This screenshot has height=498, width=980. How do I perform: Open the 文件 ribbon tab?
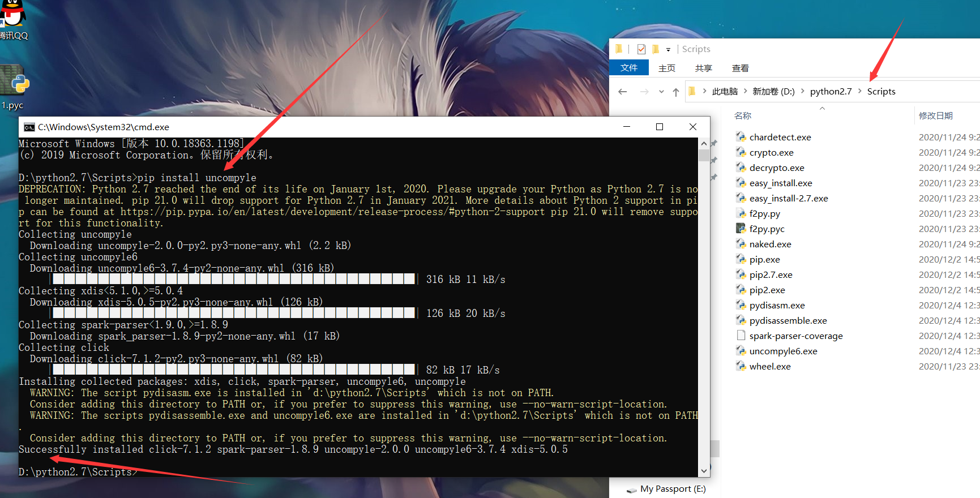click(629, 68)
